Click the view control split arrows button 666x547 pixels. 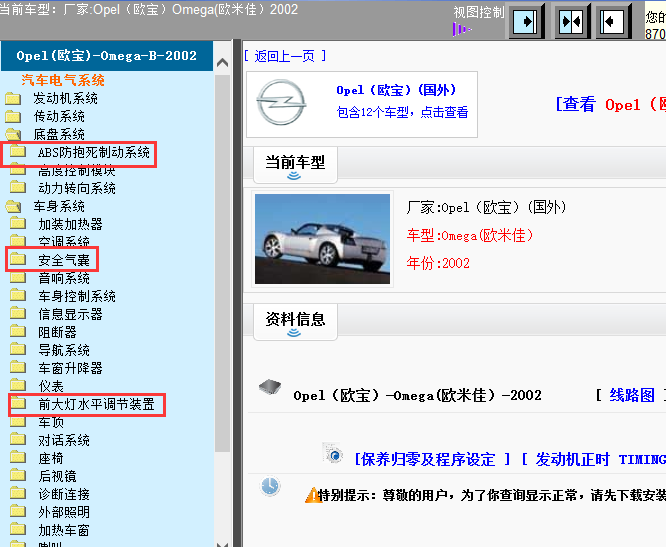pos(572,21)
